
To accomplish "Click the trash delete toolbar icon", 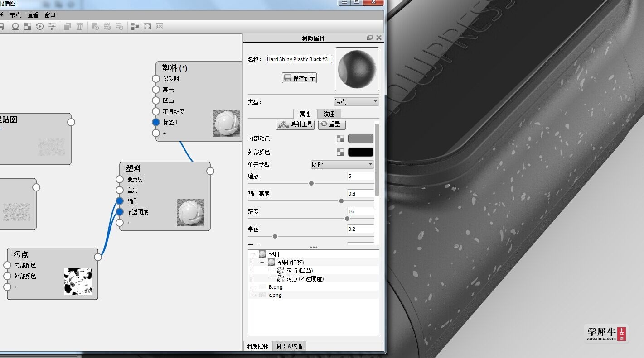I will coord(80,26).
